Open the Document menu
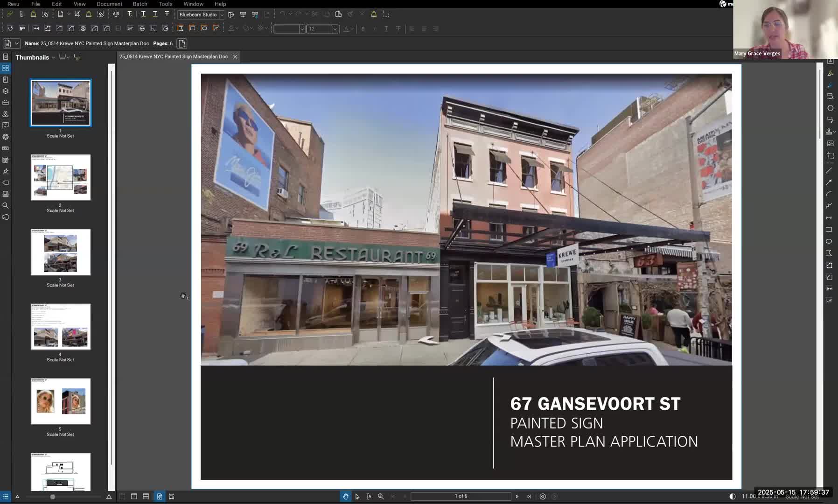This screenshot has width=838, height=504. pyautogui.click(x=109, y=4)
